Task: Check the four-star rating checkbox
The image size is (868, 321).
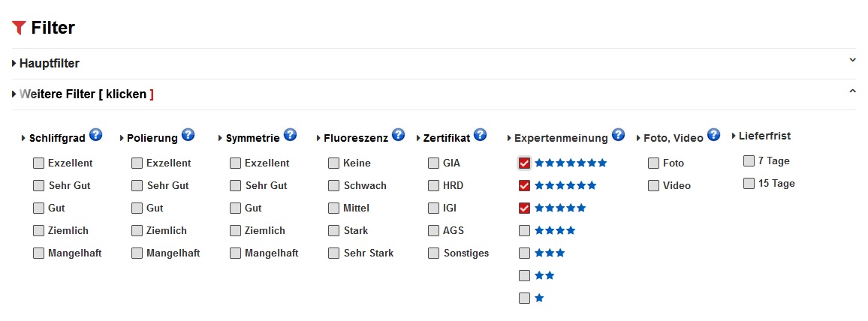Action: tap(524, 230)
